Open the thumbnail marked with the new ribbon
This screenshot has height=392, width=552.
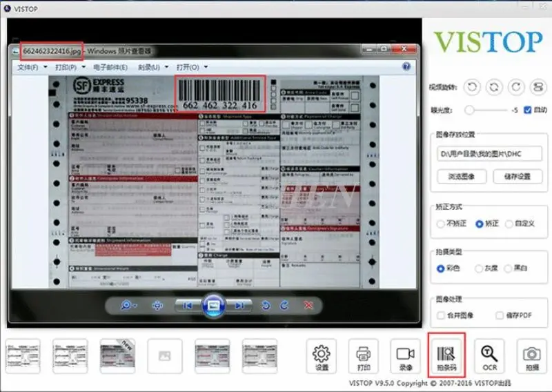[x=117, y=355]
